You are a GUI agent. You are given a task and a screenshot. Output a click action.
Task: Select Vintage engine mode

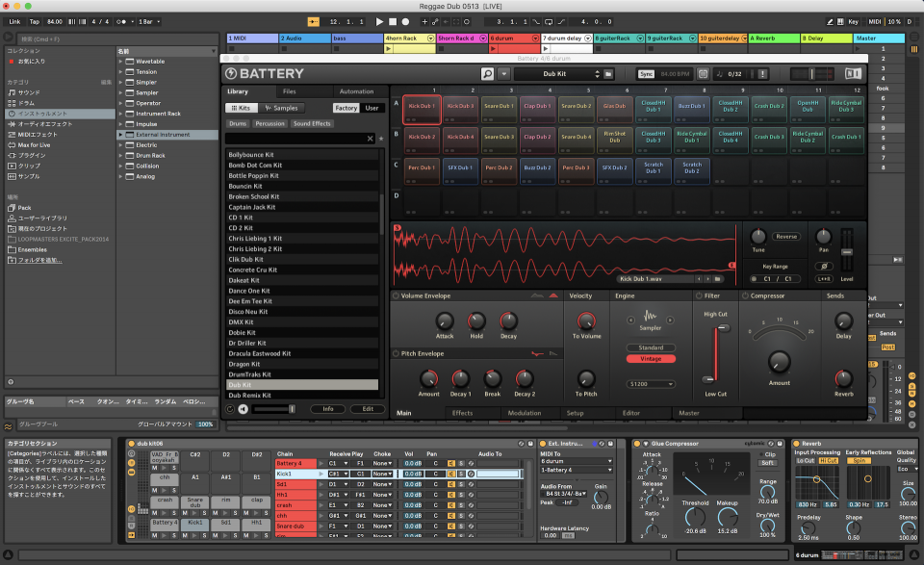pos(651,359)
